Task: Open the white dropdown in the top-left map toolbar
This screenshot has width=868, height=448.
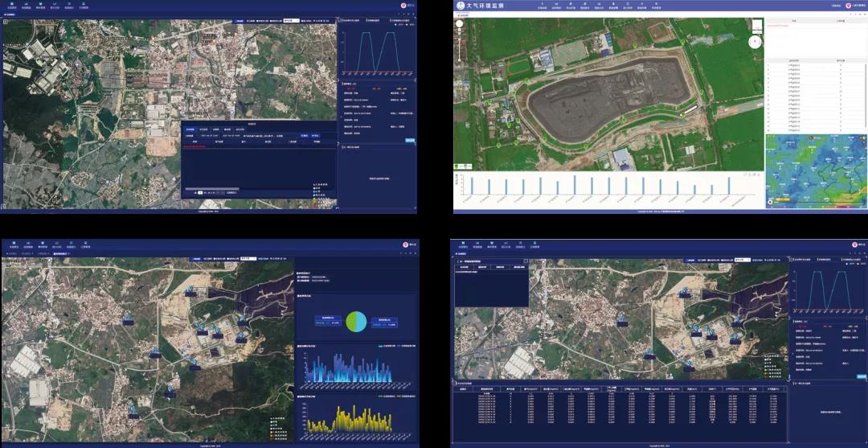Action: click(291, 19)
